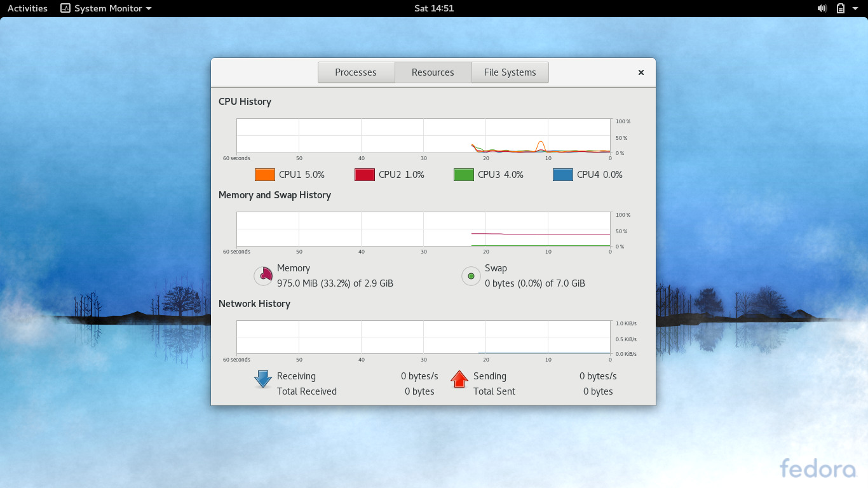
Task: Click the red Sending upload arrow
Action: click(x=459, y=379)
